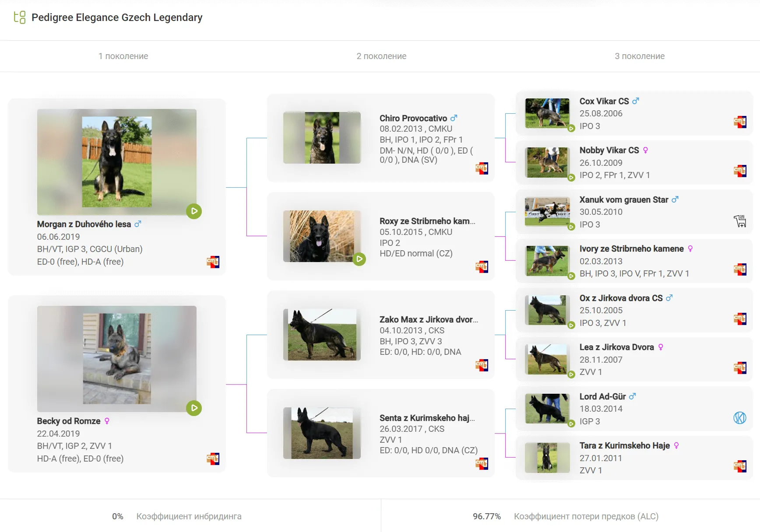Click the Ox z Jirkova dvora CS name

click(x=620, y=298)
